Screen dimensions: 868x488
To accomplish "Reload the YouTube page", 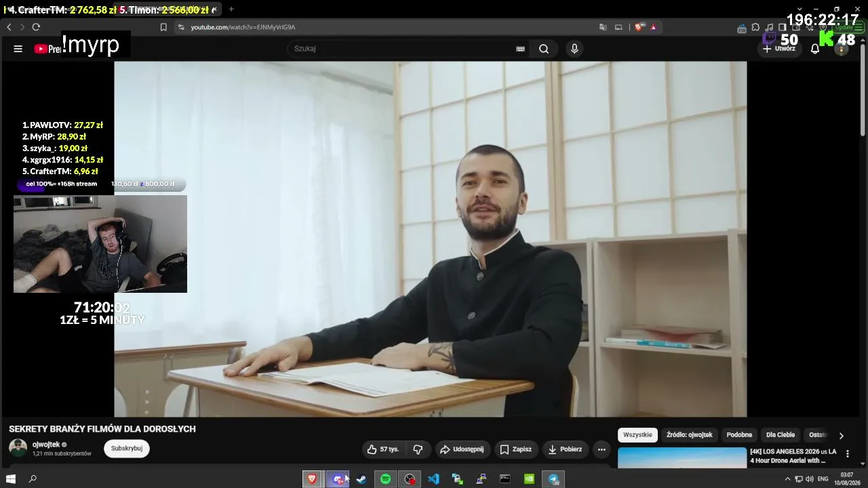I will point(36,27).
